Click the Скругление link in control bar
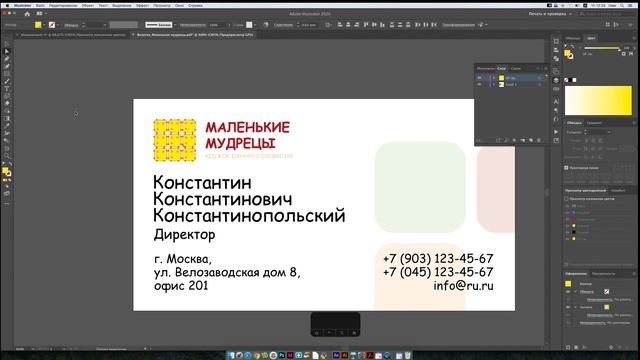The image size is (640, 360). (283, 25)
